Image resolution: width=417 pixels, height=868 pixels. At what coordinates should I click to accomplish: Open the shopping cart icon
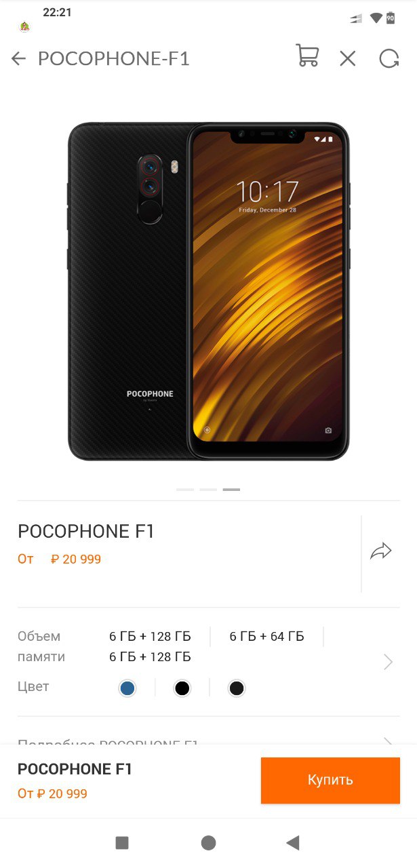tap(307, 56)
